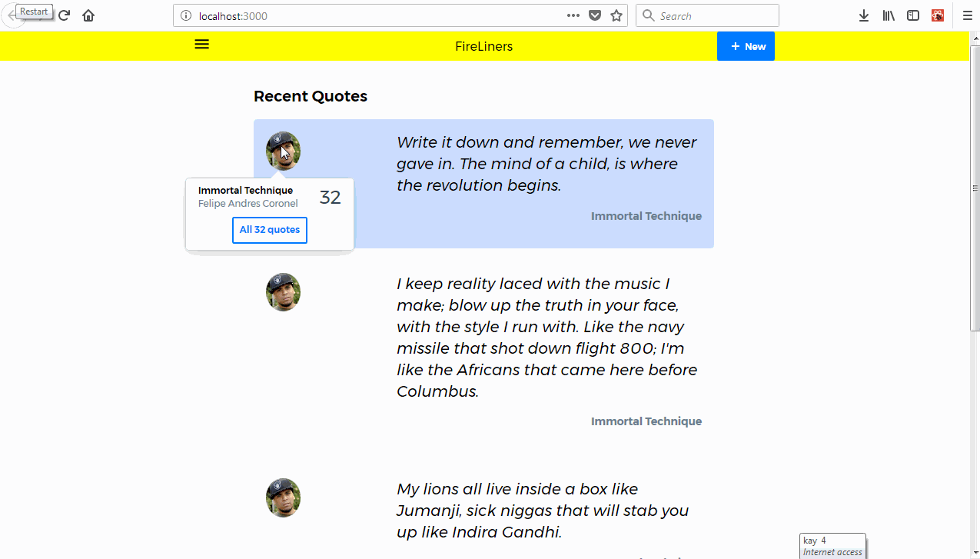
Task: Save page to Pocket icon
Action: pyautogui.click(x=595, y=15)
